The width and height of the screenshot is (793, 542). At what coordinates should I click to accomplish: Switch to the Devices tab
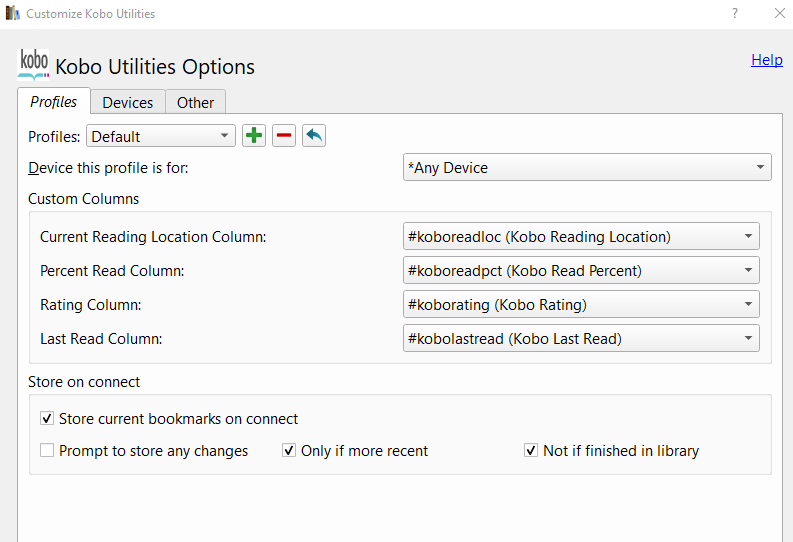(128, 102)
